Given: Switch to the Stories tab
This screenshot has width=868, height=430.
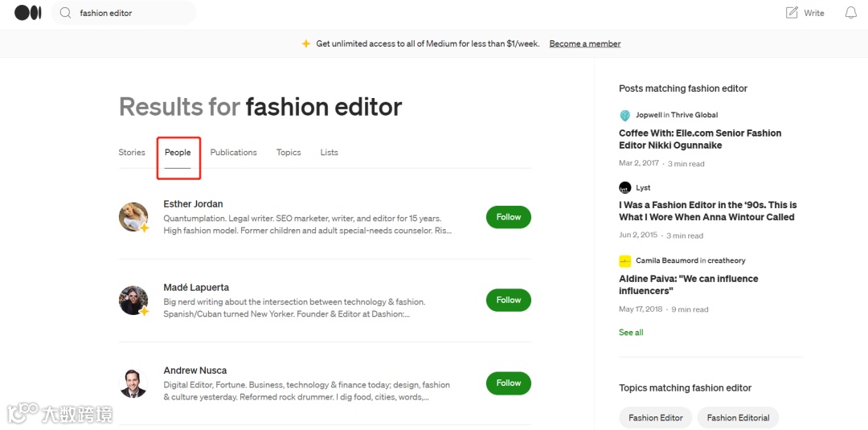Looking at the screenshot, I should 132,153.
